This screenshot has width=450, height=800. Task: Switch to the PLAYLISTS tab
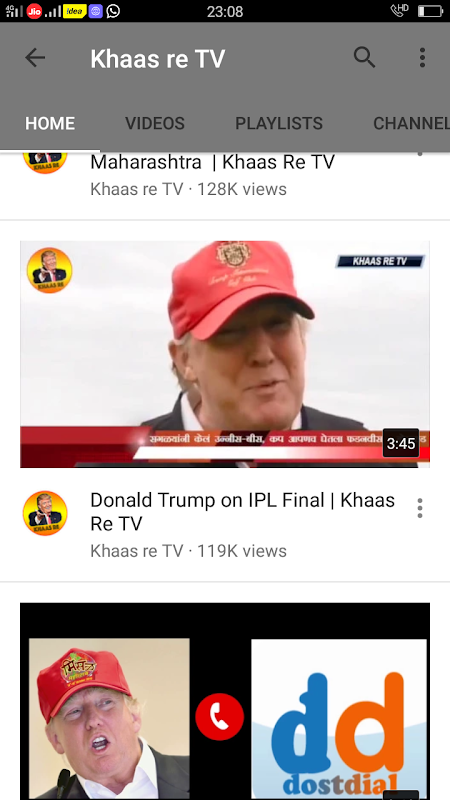[x=279, y=123]
